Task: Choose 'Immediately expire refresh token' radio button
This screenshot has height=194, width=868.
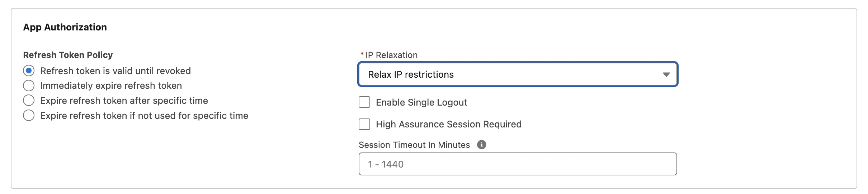Action: (x=29, y=86)
